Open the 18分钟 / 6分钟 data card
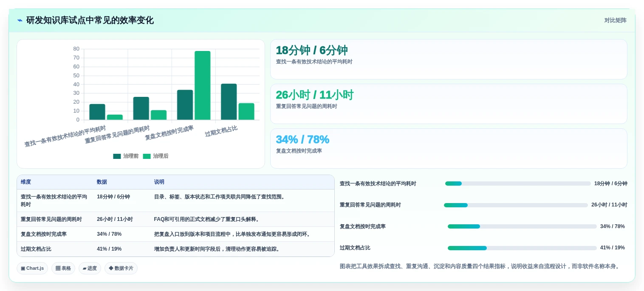644x291 pixels. [449, 59]
